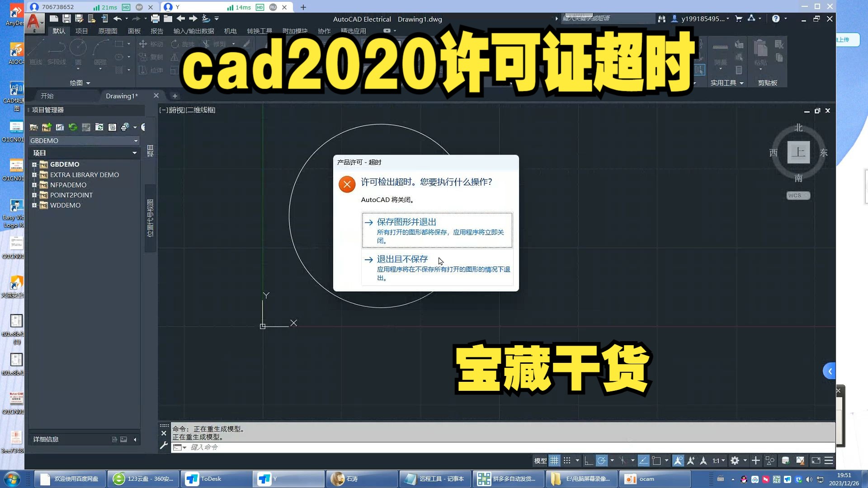Open the 报告 ribbon menu
This screenshot has height=488, width=868.
[157, 31]
